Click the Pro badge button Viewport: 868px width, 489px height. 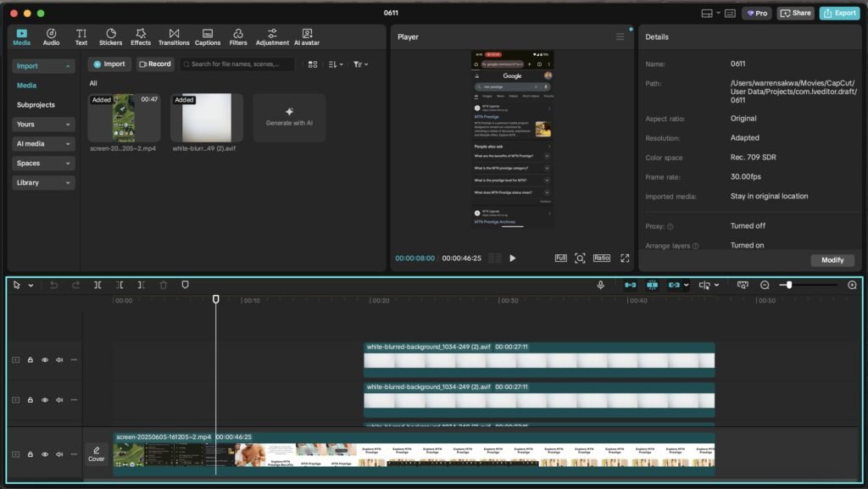(757, 14)
